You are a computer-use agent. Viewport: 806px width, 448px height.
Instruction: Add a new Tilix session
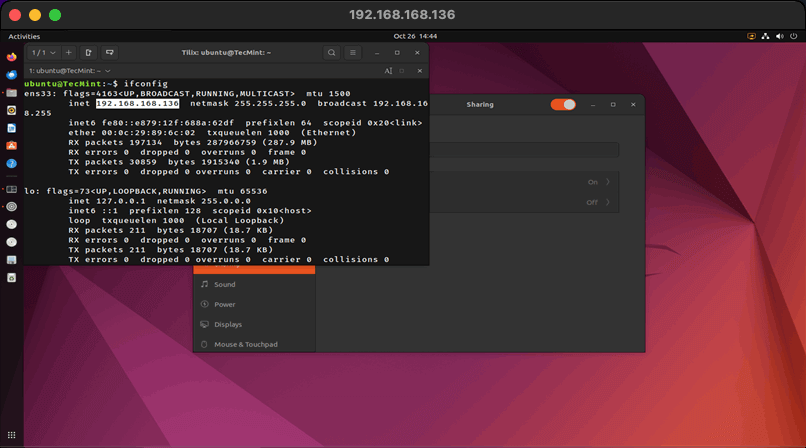tap(69, 52)
